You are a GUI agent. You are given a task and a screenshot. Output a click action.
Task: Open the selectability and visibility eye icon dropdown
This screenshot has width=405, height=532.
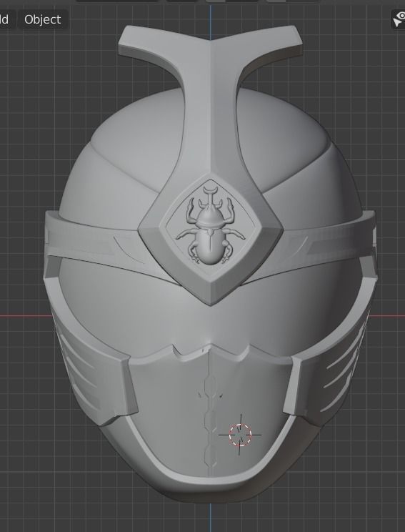(x=399, y=19)
